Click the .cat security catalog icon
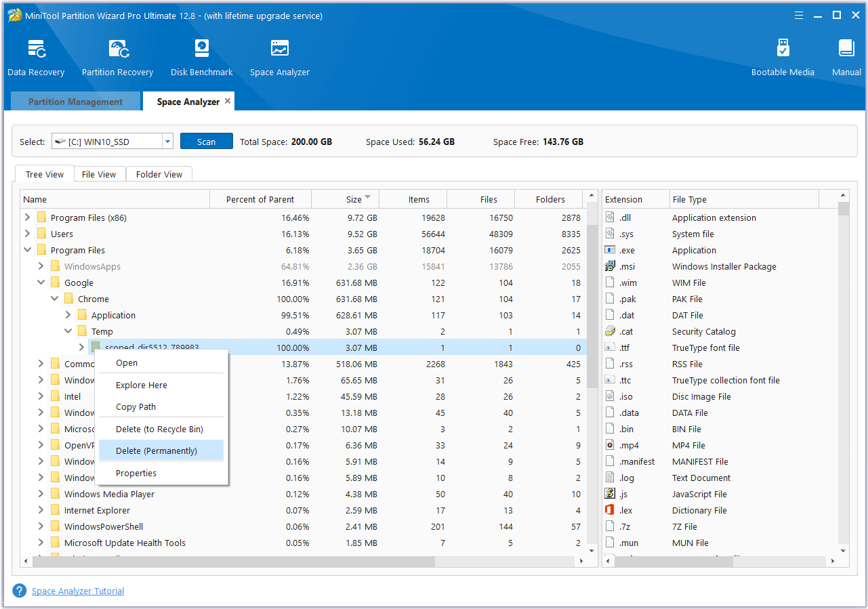 pos(610,331)
